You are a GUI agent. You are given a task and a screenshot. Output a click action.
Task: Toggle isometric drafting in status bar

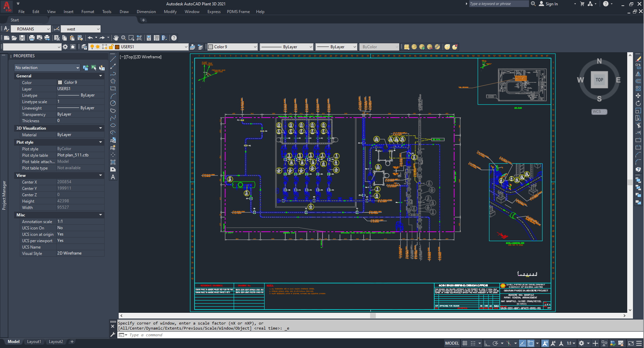point(509,343)
